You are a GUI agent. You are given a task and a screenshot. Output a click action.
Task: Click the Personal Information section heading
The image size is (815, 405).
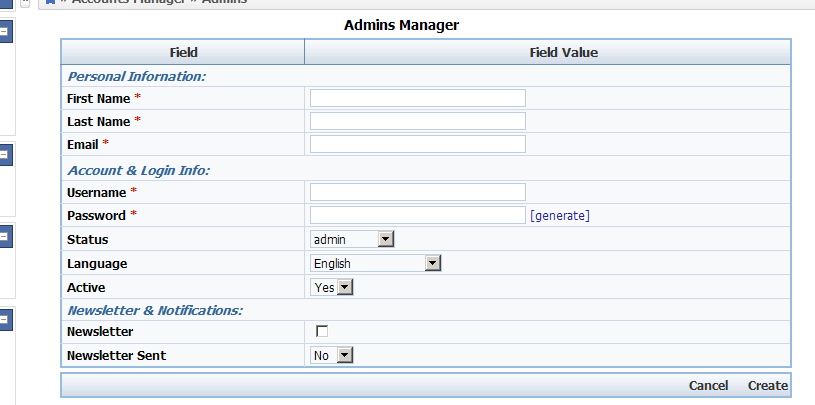coord(136,75)
